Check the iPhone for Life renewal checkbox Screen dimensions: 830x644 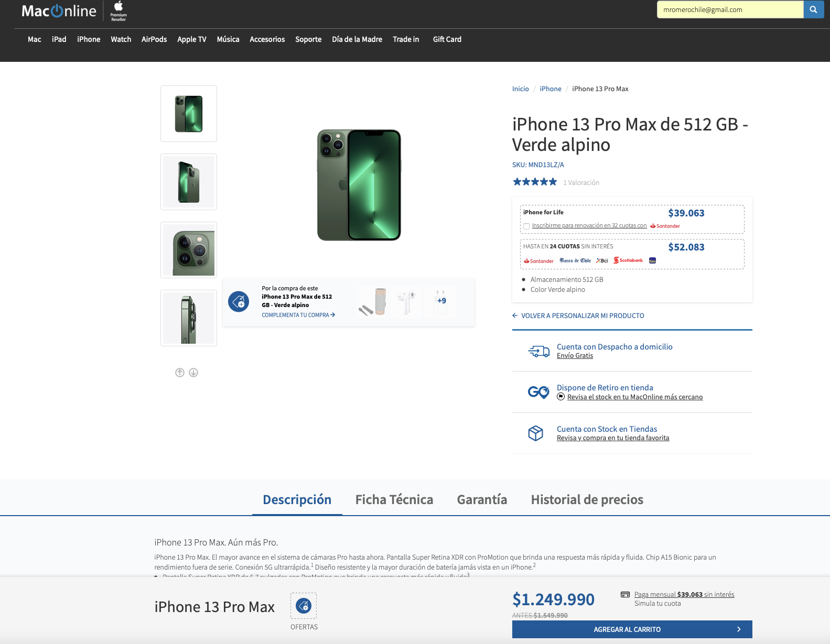(x=526, y=226)
